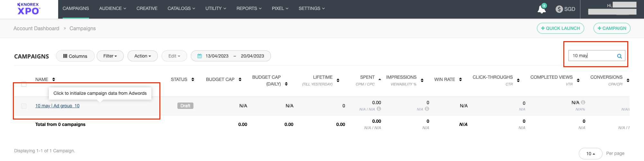Viewport: 644px width, 161px height.
Task: Click info icon beside Completed Views N/A
Action: coord(583,103)
